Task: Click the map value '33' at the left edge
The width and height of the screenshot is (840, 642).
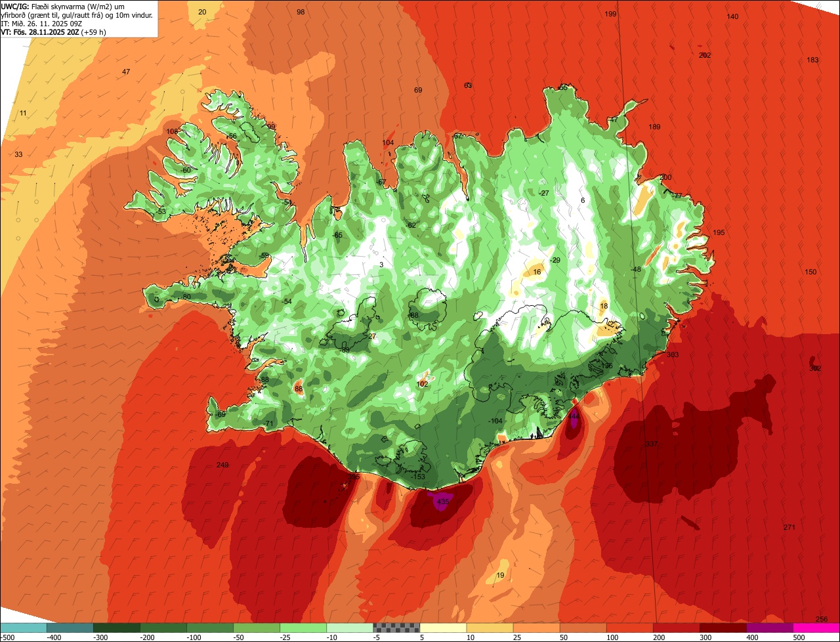Action: [x=18, y=154]
